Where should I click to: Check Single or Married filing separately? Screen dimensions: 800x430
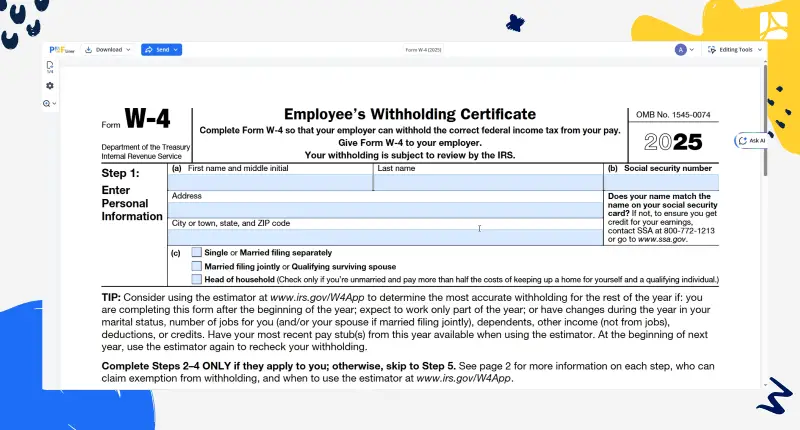pos(196,252)
